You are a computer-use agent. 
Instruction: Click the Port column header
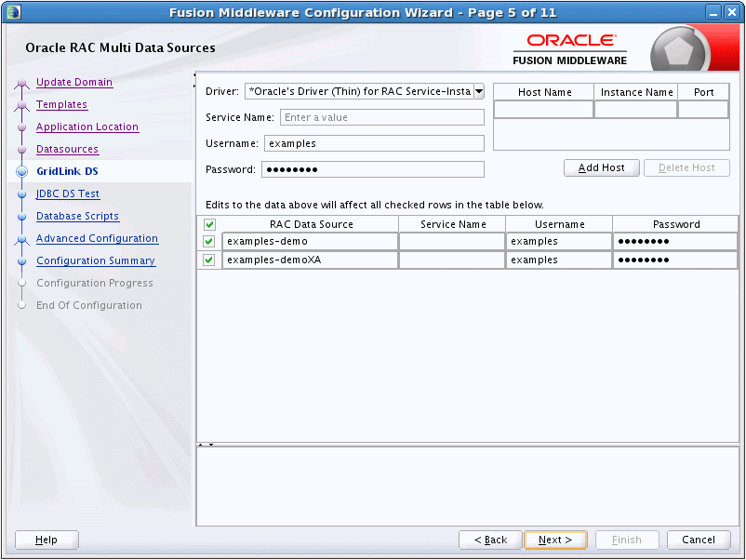pos(703,92)
